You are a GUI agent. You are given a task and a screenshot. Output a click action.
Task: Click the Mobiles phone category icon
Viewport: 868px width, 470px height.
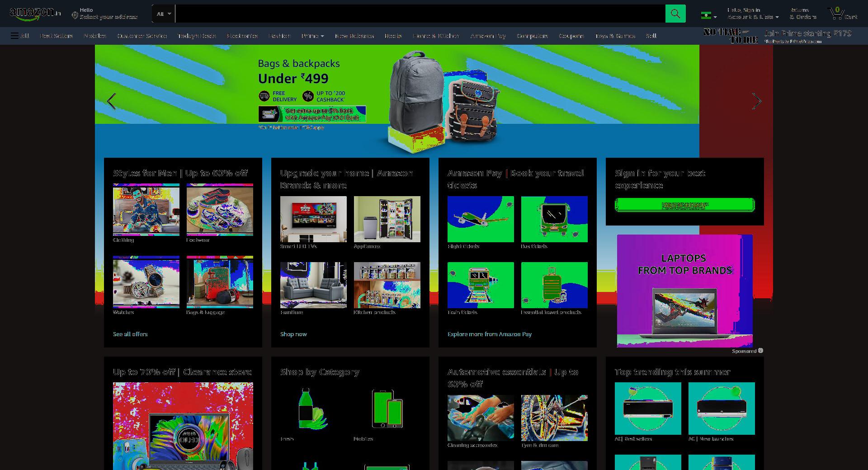coord(387,409)
